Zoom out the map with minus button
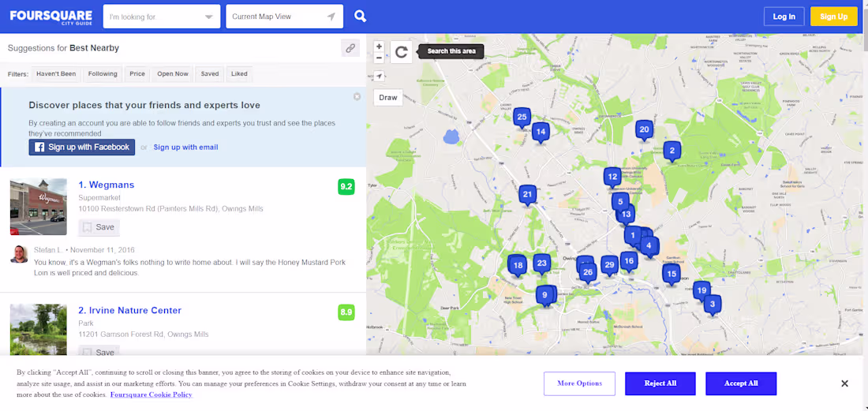The width and height of the screenshot is (868, 411). tap(380, 58)
